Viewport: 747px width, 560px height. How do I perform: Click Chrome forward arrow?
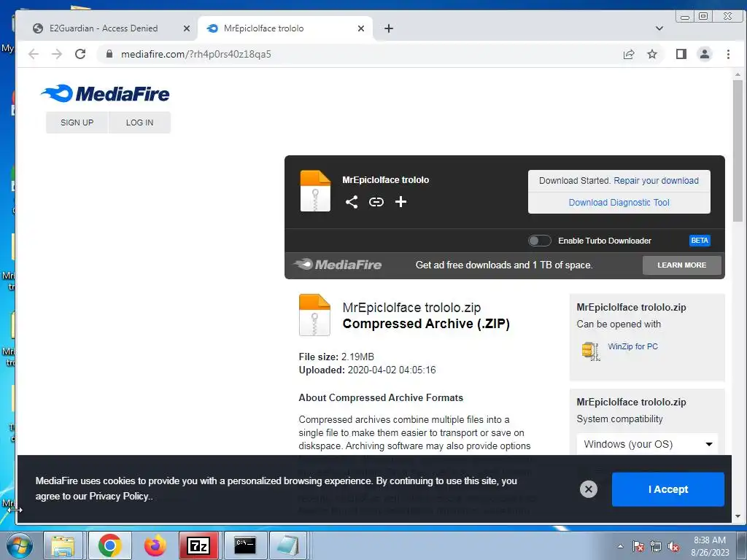(x=57, y=54)
